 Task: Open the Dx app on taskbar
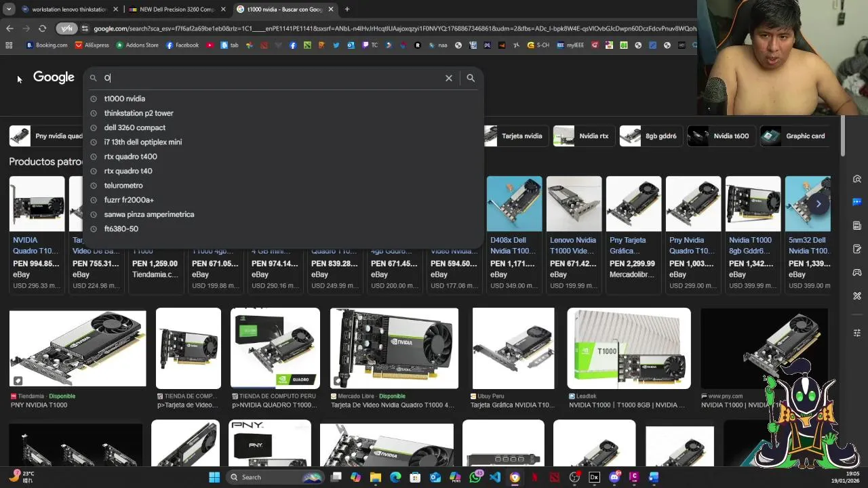(594, 477)
